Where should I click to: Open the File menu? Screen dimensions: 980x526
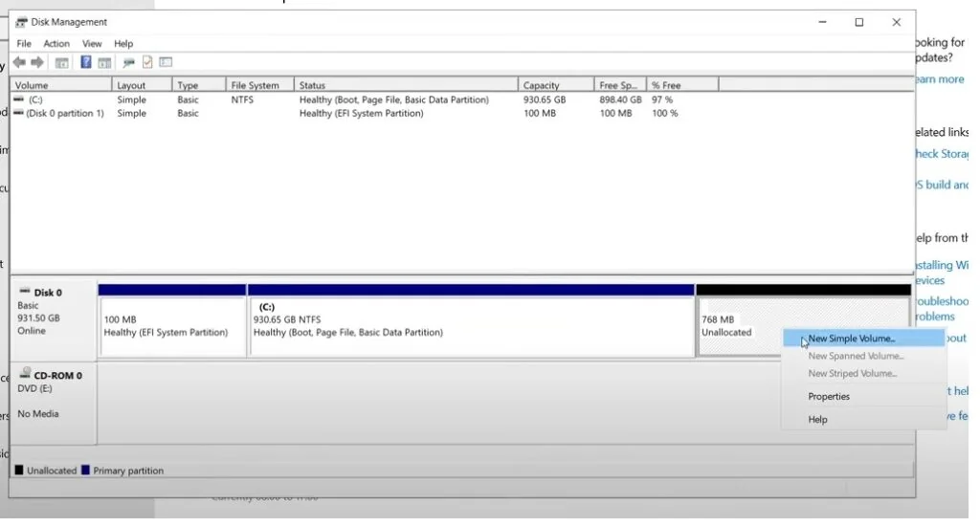pyautogui.click(x=24, y=44)
